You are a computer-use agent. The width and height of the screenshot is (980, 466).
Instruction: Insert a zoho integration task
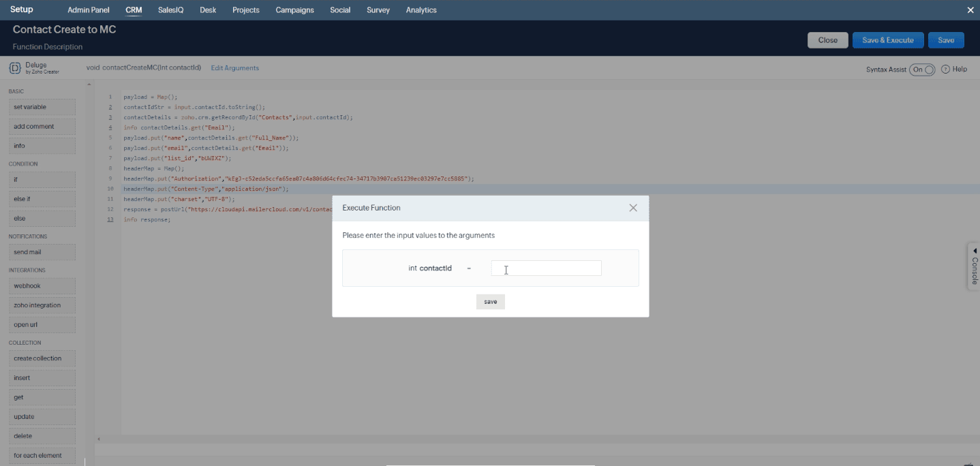[42, 305]
